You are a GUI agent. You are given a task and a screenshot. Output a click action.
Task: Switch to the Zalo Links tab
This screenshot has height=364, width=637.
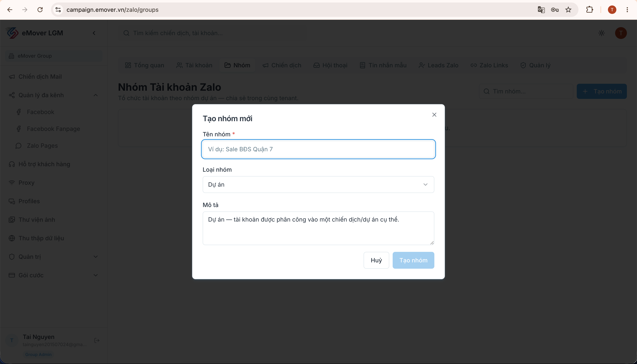click(489, 65)
